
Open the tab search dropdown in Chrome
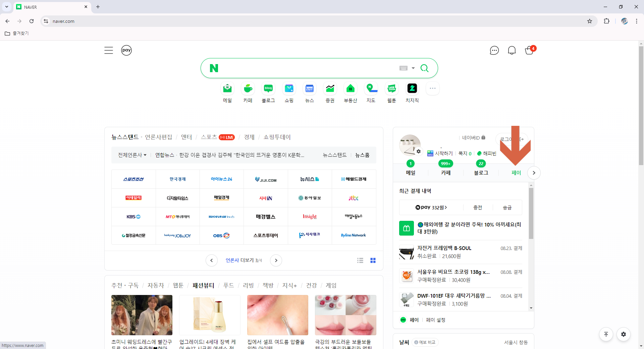[7, 7]
